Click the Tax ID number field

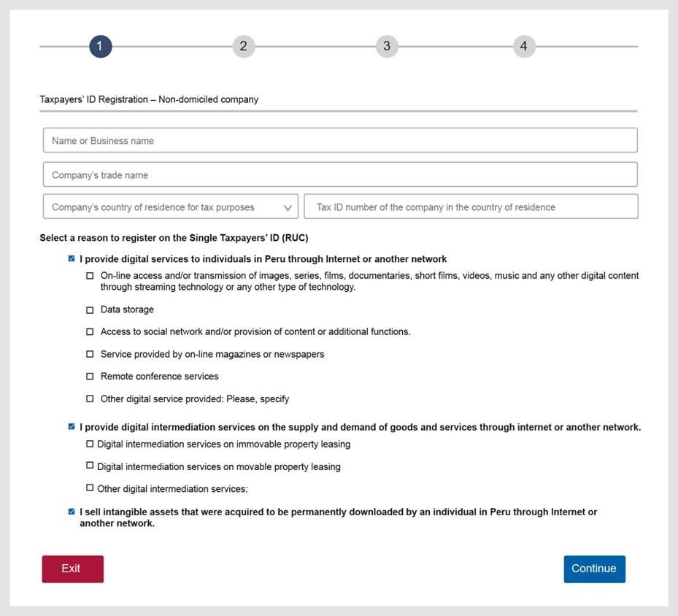(x=471, y=207)
